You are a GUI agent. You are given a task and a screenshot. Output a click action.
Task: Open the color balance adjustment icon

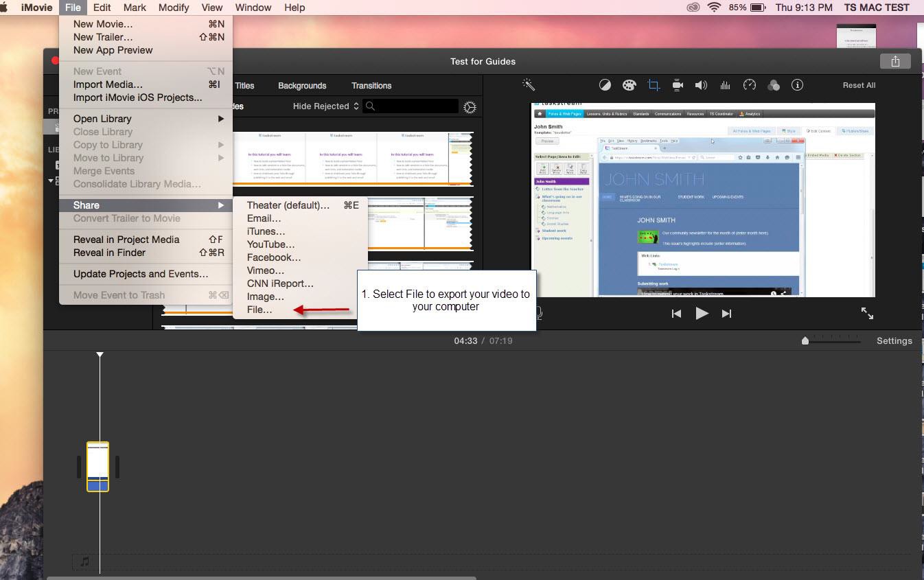pyautogui.click(x=605, y=85)
